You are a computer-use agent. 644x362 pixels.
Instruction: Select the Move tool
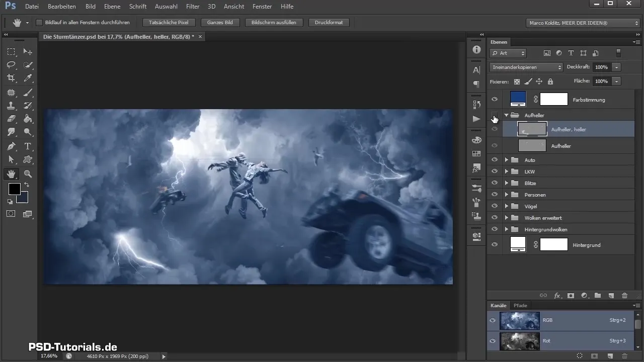point(28,52)
